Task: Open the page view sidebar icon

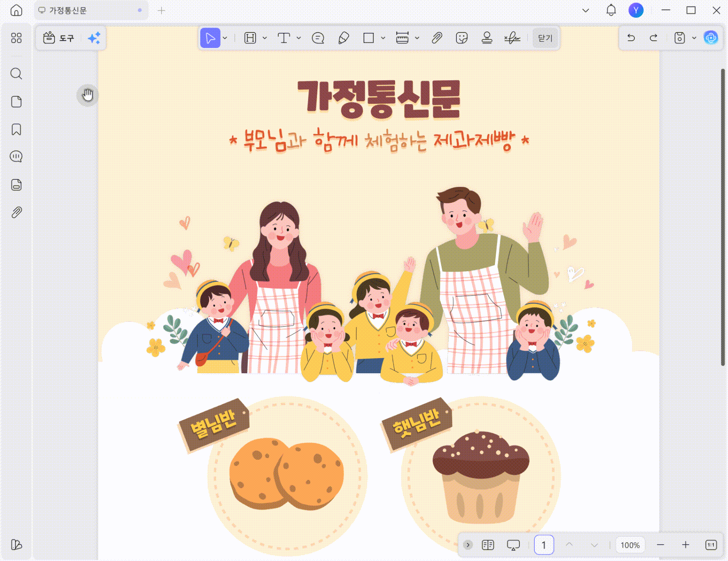Action: click(x=16, y=102)
